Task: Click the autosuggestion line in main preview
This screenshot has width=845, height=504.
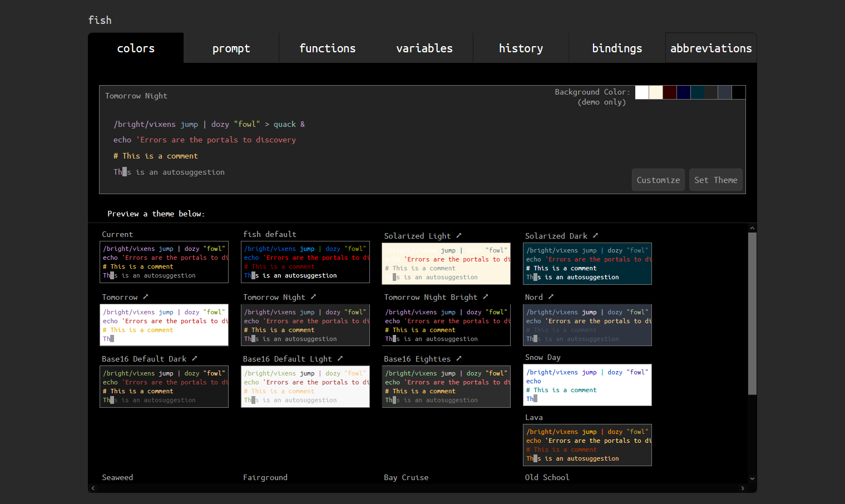Action: coord(169,172)
